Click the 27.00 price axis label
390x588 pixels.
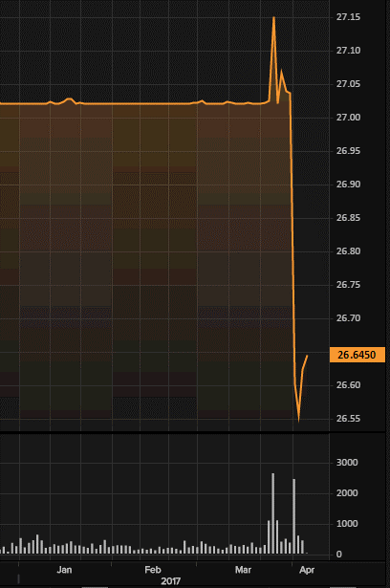348,118
